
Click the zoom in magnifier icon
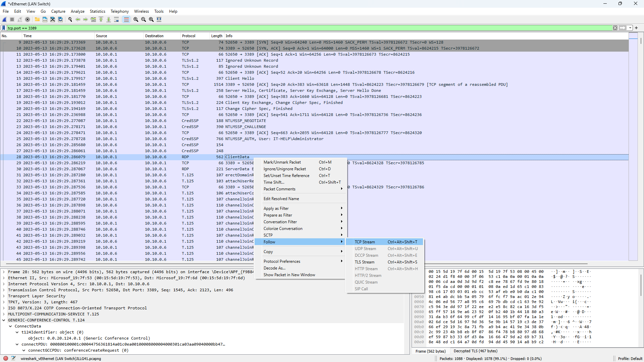tap(137, 19)
